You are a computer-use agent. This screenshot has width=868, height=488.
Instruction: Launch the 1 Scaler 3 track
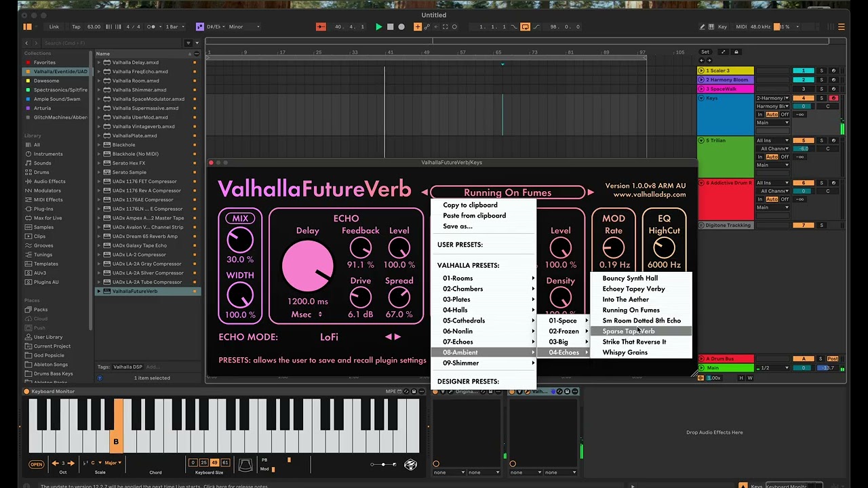701,70
